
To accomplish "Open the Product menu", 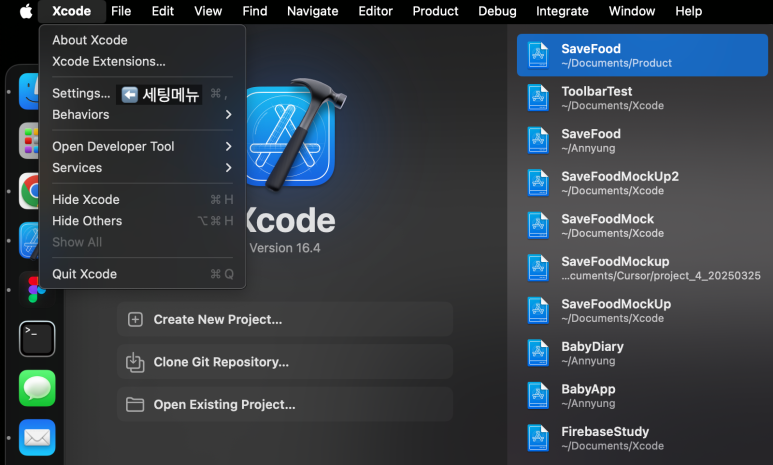I will 435,11.
